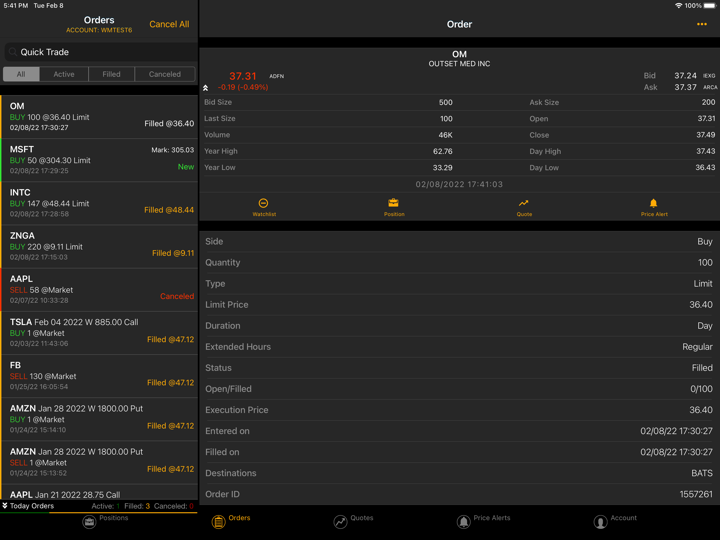The image size is (720, 540).
Task: Expand the quote details double chevron
Action: tap(206, 88)
